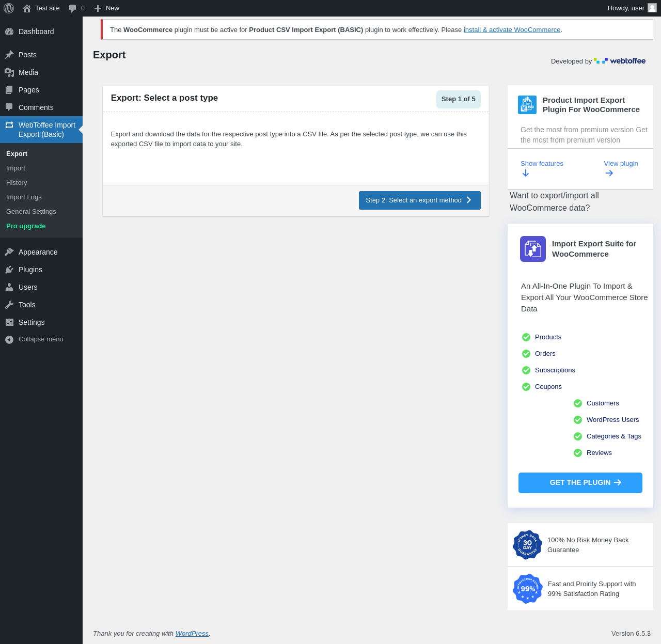Click the Subscriptions feature text
The height and width of the screenshot is (644, 661).
tap(555, 370)
